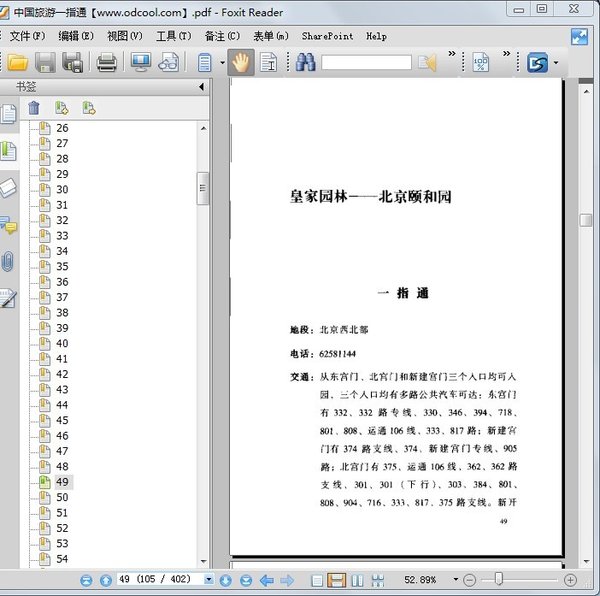Select the Text selection tool
Viewport: 600px width, 596px height.
click(x=269, y=62)
